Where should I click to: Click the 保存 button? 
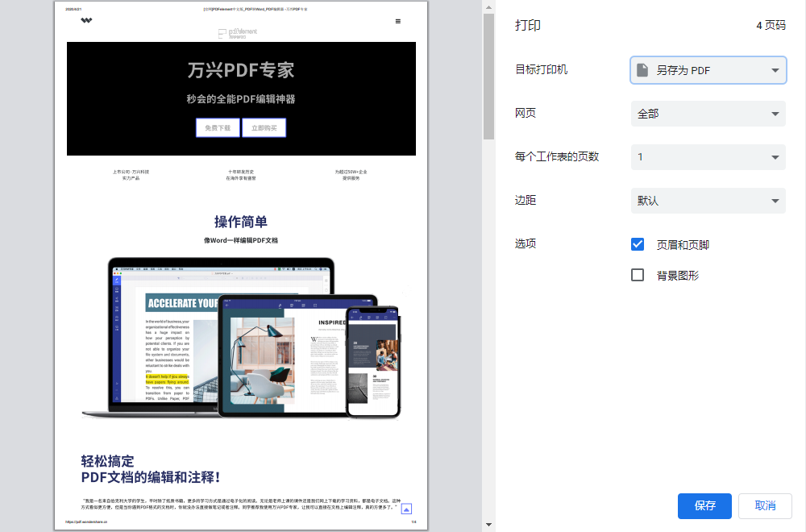coord(704,506)
